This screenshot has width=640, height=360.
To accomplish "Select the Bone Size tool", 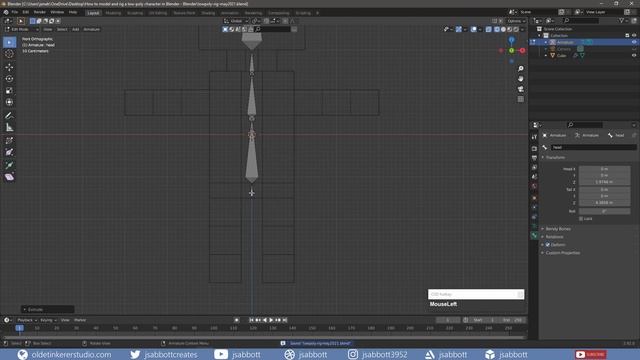I will tap(9, 153).
